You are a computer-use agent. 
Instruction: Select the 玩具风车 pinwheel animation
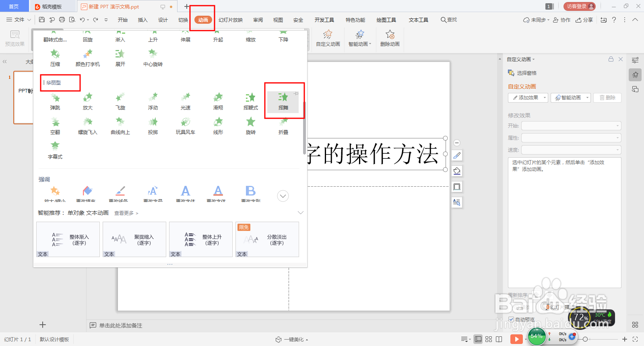tap(186, 126)
